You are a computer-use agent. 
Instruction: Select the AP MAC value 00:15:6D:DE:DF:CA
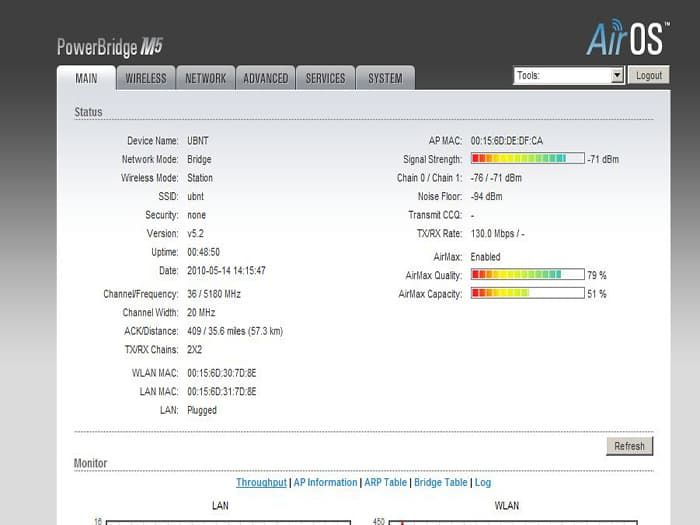(507, 141)
